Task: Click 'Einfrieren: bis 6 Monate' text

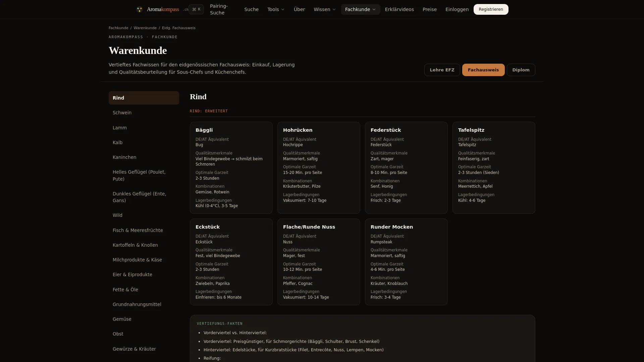Action: (218, 297)
